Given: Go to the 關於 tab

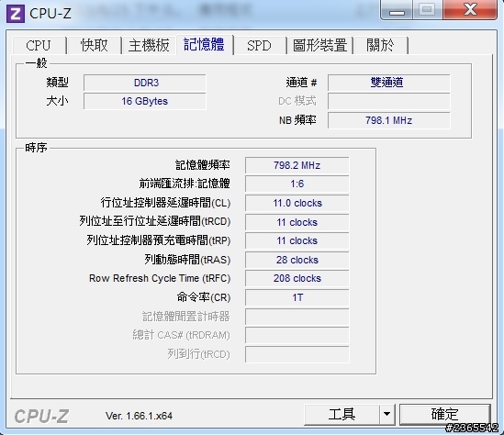Looking at the screenshot, I should (381, 45).
